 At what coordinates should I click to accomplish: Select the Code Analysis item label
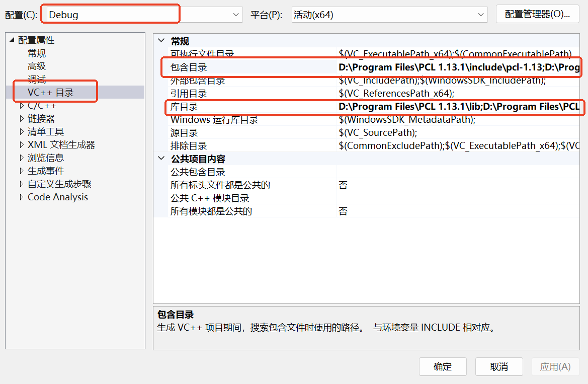pos(58,197)
